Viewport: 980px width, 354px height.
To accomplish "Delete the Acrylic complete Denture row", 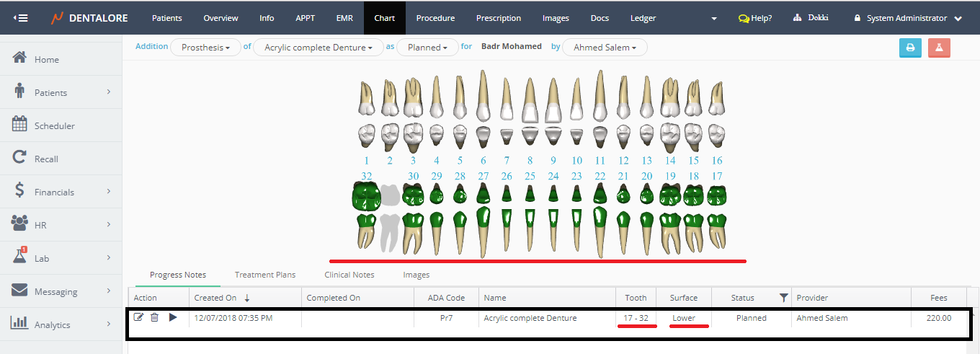I will pos(154,317).
